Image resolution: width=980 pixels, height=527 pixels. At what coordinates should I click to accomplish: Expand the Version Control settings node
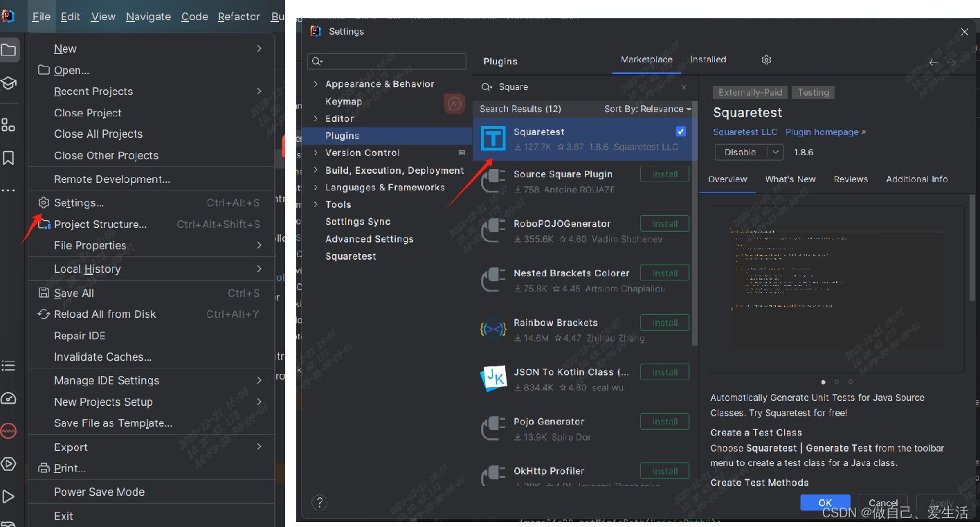[x=316, y=152]
